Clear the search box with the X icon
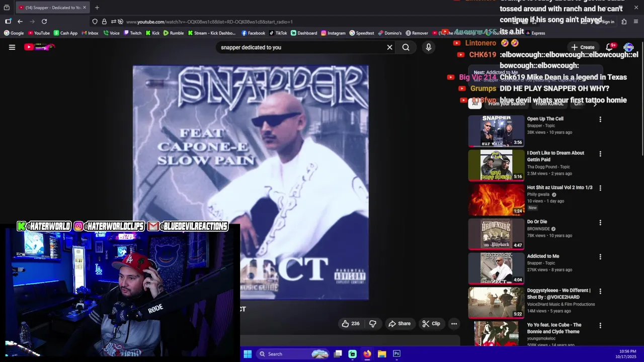Image resolution: width=644 pixels, height=362 pixels. pyautogui.click(x=389, y=47)
